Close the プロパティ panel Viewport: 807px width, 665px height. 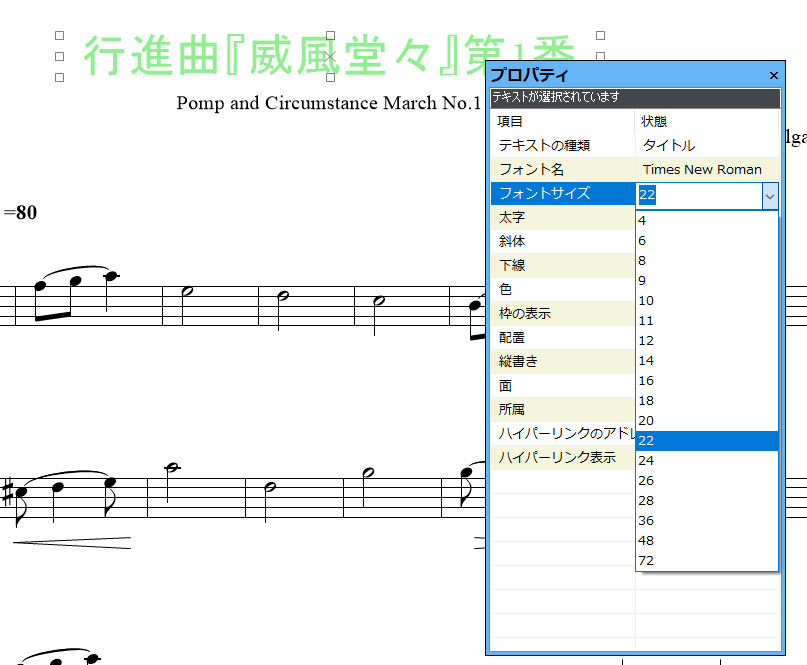(773, 76)
